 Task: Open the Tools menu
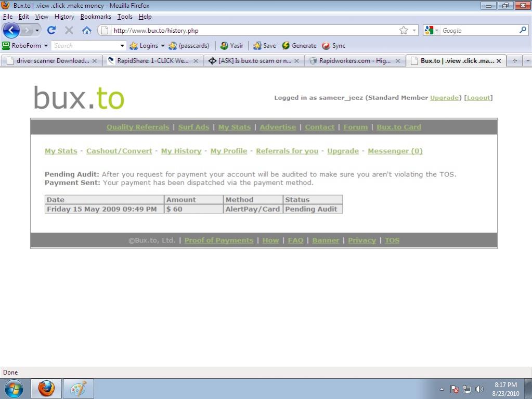(125, 17)
